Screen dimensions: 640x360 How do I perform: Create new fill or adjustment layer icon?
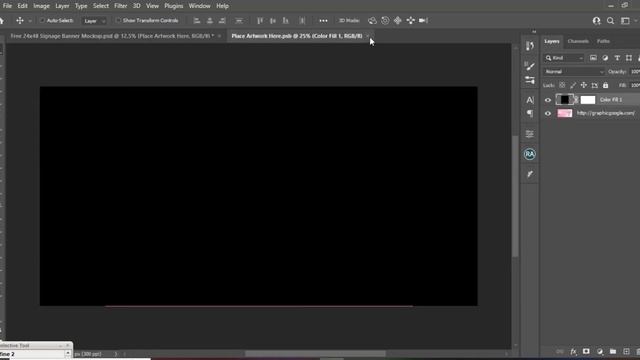[x=600, y=351]
